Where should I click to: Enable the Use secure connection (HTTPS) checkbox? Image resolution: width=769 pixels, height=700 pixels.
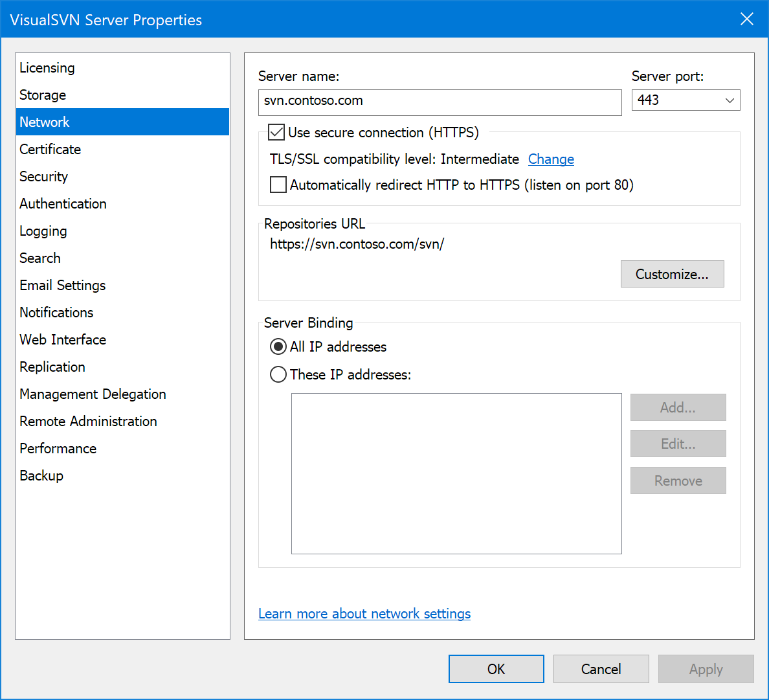[x=277, y=133]
